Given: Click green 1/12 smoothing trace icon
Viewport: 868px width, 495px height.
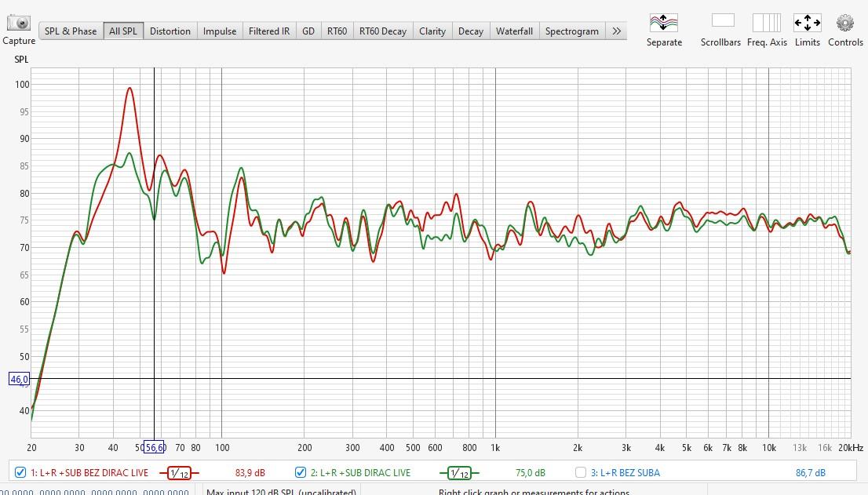Looking at the screenshot, I should 459,473.
